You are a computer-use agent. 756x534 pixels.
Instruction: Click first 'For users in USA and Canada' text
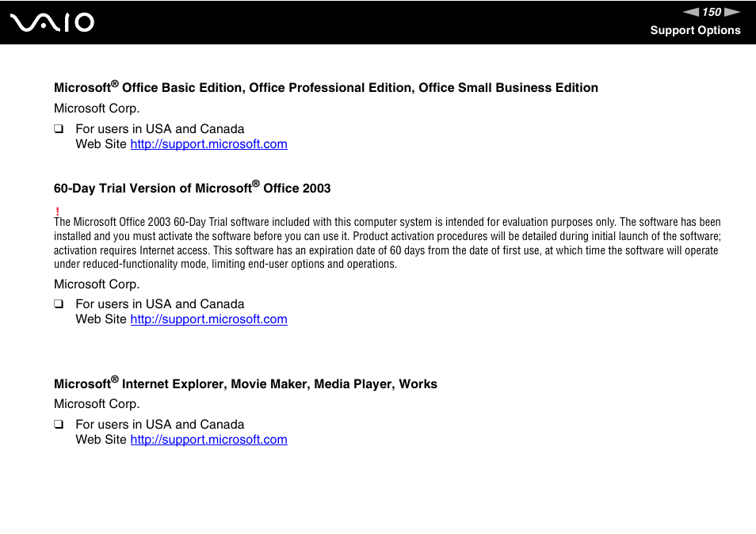(x=160, y=128)
